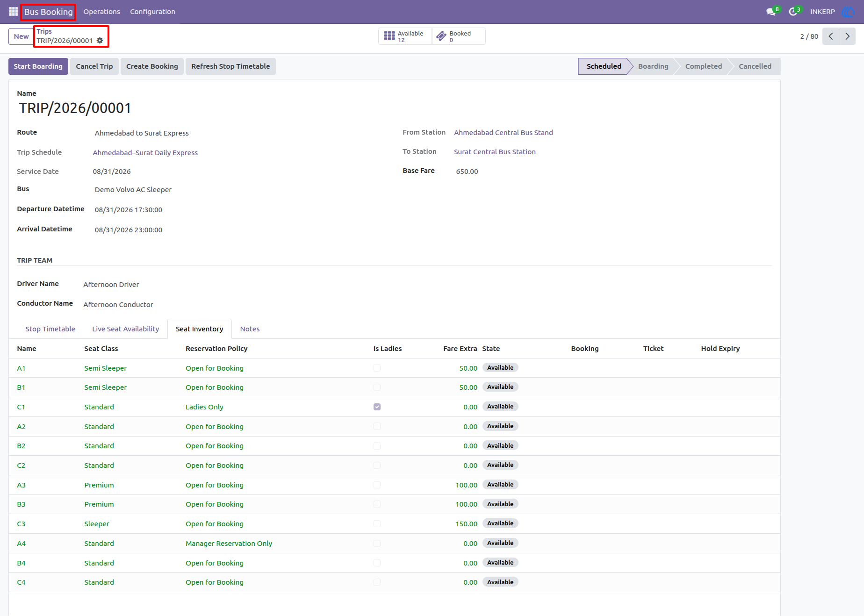
Task: Click the New record button
Action: pos(21,36)
